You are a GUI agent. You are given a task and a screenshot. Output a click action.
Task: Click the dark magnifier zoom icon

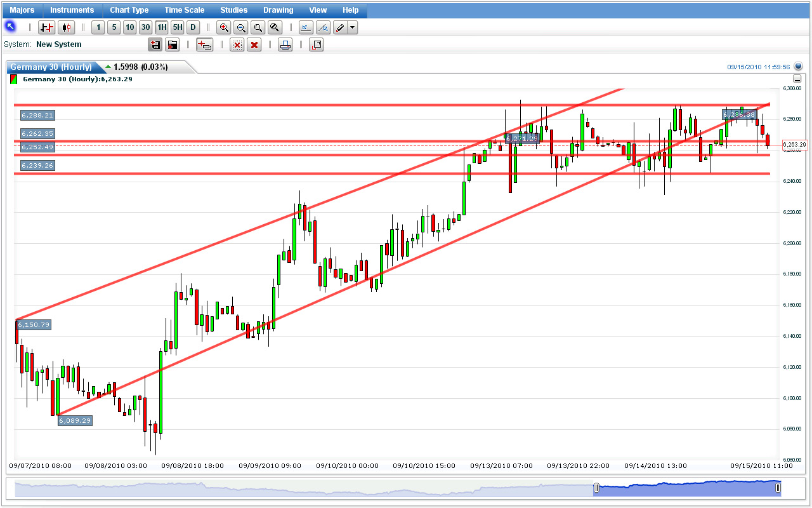[274, 27]
